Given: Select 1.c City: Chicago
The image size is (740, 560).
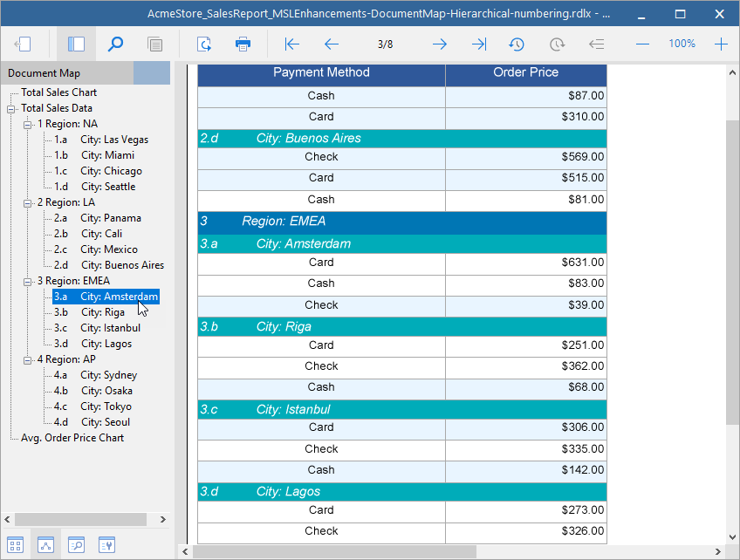Looking at the screenshot, I should pyautogui.click(x=98, y=171).
